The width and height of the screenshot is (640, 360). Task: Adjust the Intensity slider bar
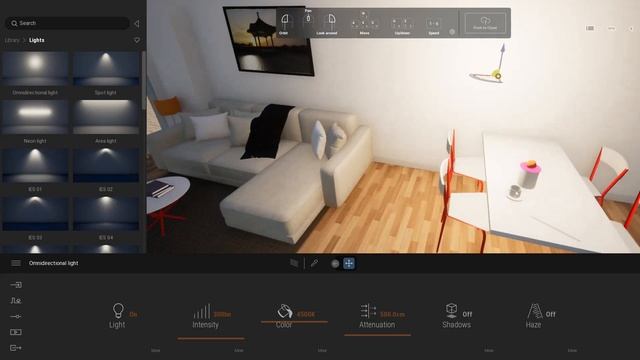coord(211,338)
